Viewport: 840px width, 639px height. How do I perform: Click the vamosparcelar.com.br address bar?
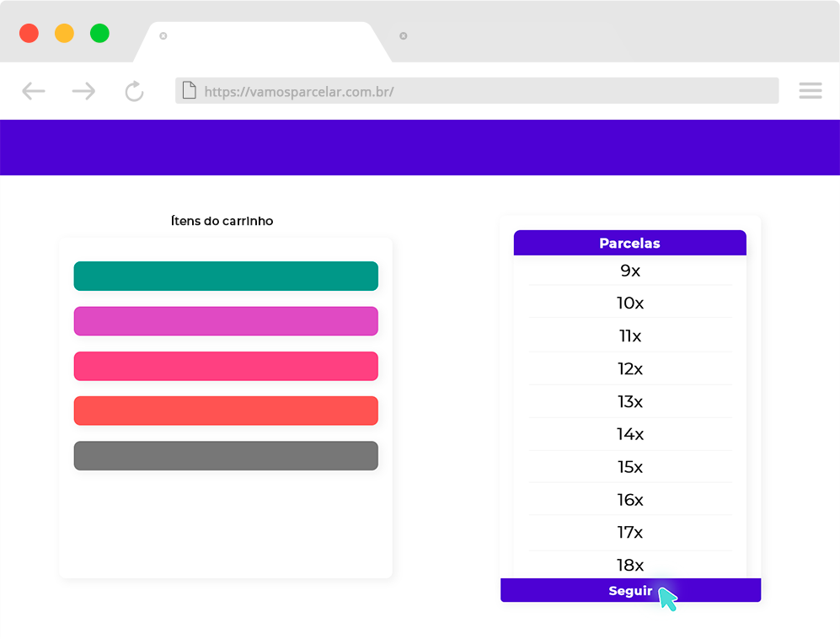[476, 91]
